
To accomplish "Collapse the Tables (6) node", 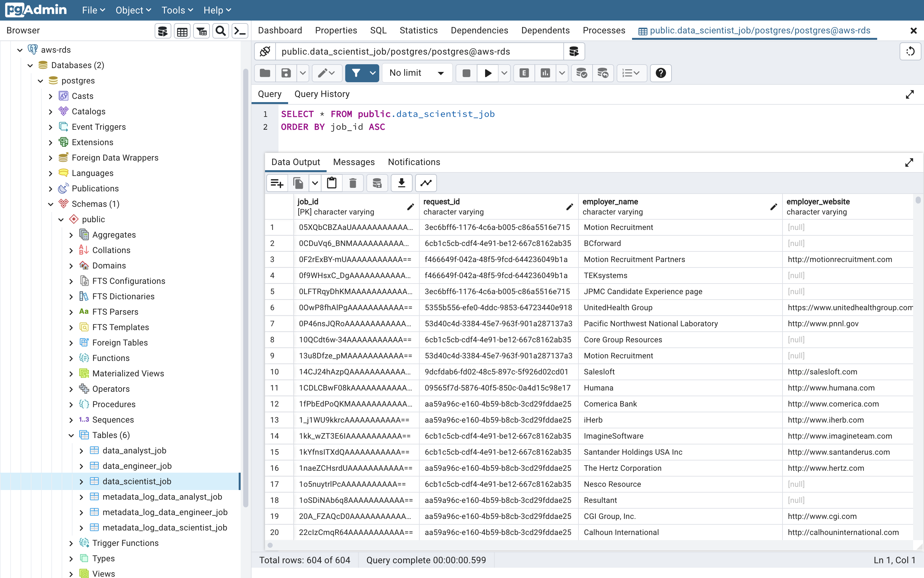I will [71, 435].
